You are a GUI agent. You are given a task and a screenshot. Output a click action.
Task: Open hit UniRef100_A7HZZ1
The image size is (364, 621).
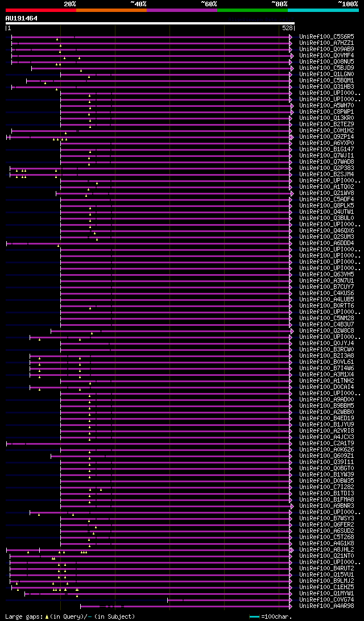coord(327,43)
